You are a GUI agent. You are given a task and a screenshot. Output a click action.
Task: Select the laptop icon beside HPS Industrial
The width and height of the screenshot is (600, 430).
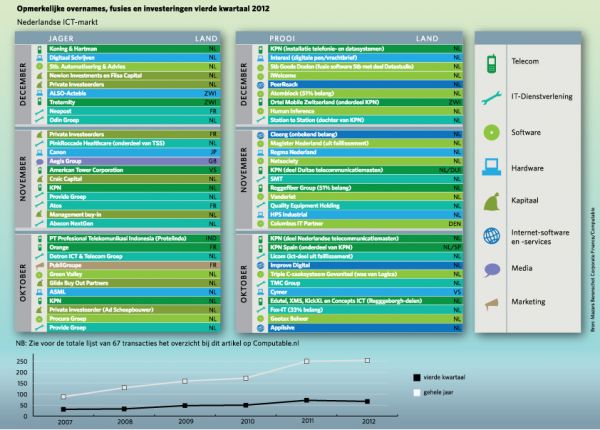coord(260,215)
